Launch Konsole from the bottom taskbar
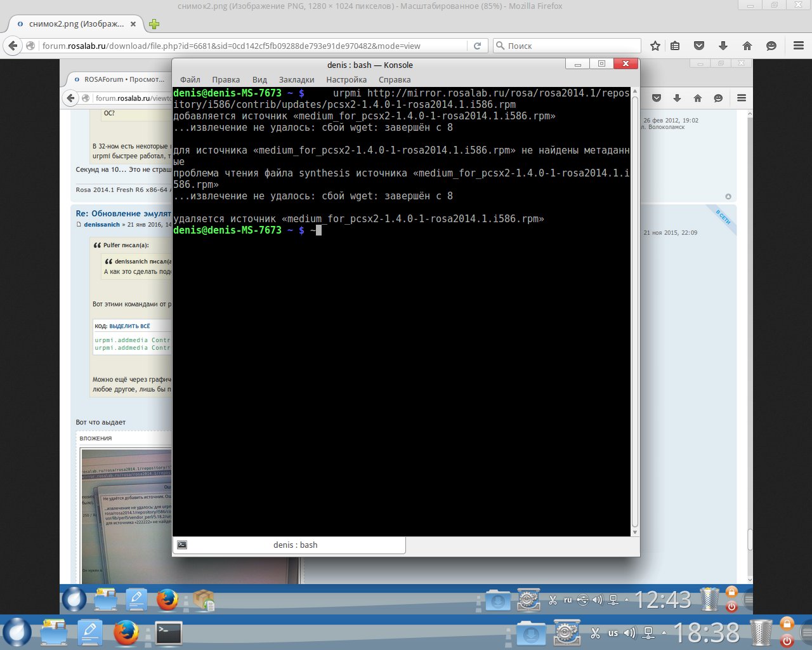The height and width of the screenshot is (650, 812). click(x=169, y=633)
